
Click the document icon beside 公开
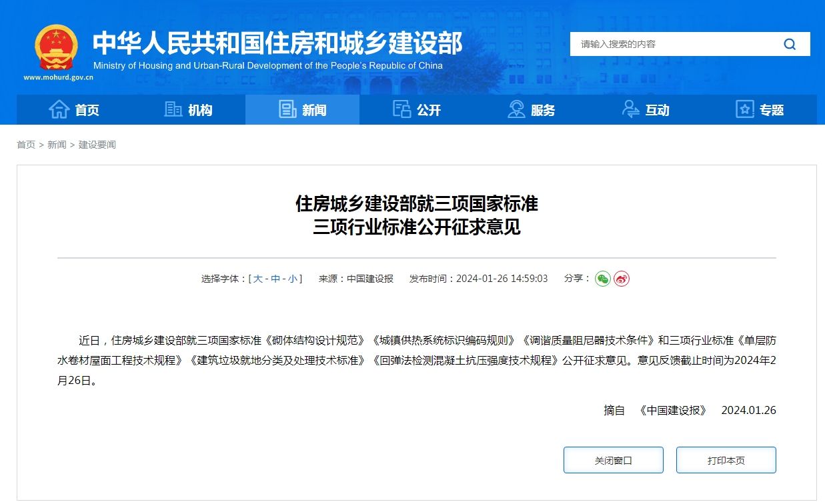401,109
